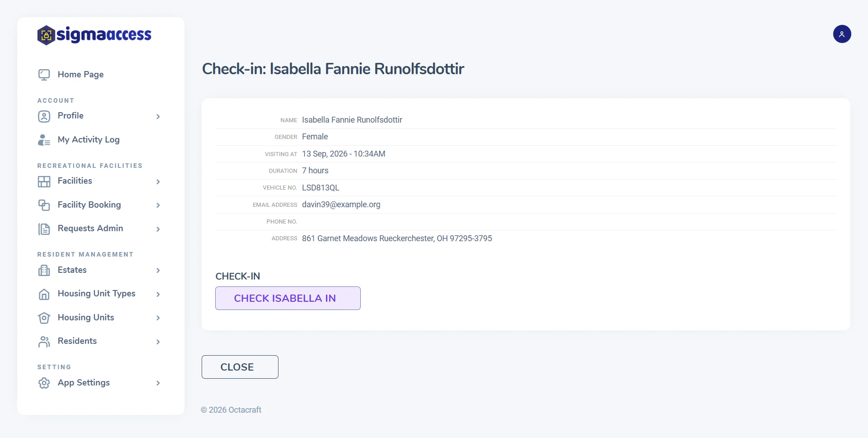Select the Residents menu label
Image resolution: width=868 pixels, height=438 pixels.
pyautogui.click(x=77, y=341)
